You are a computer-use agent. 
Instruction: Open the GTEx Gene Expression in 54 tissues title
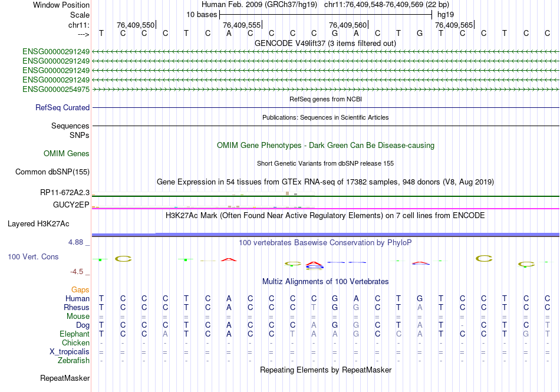tap(325, 182)
